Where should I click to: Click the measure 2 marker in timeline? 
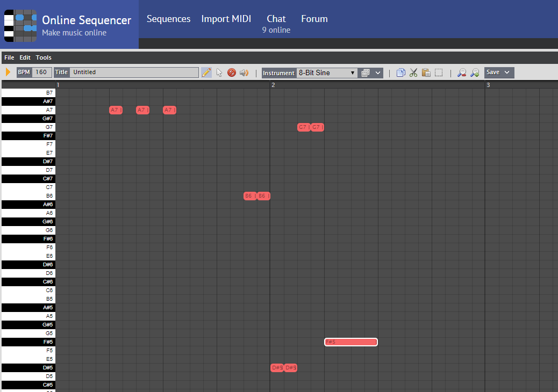point(273,85)
